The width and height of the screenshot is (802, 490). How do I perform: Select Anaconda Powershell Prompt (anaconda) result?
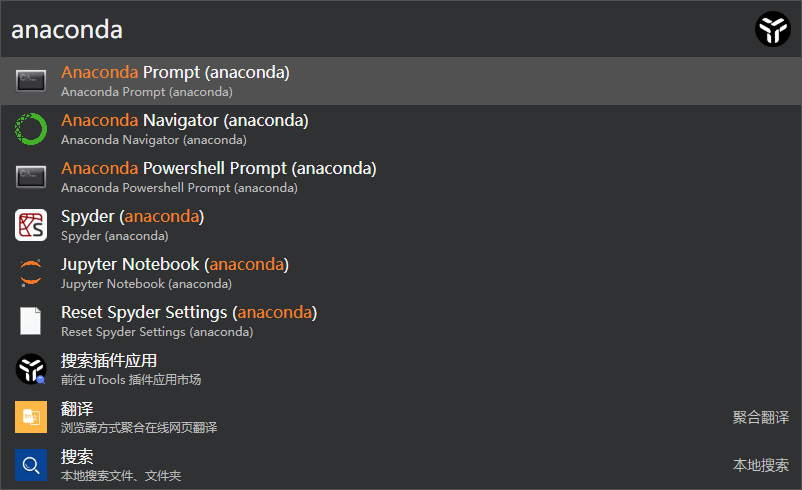pos(401,177)
